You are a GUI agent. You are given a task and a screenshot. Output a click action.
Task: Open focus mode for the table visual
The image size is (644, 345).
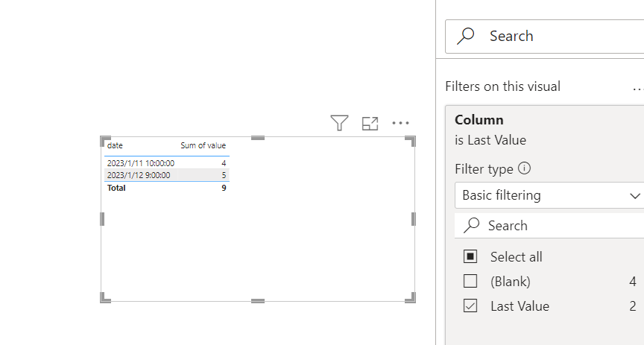[x=370, y=123]
